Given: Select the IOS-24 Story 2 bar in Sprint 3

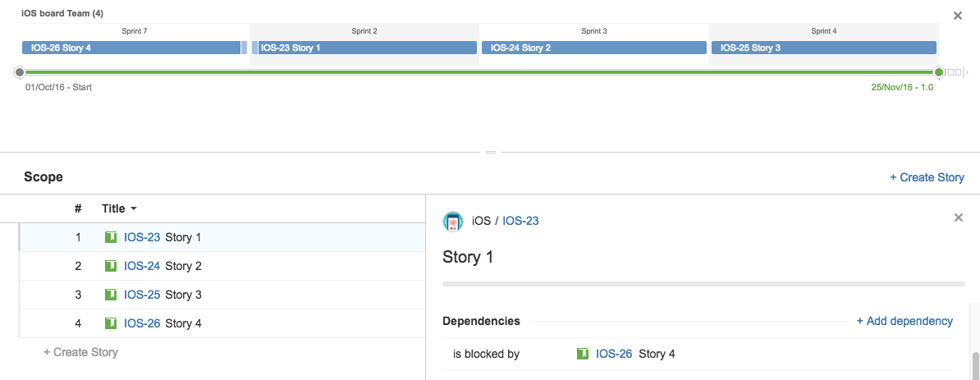Looking at the screenshot, I should coord(594,48).
